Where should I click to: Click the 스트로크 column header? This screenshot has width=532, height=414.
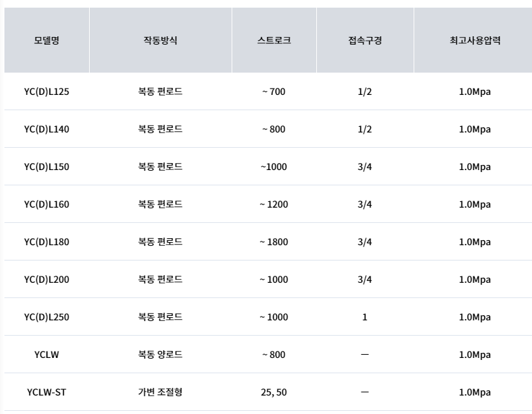coord(274,40)
